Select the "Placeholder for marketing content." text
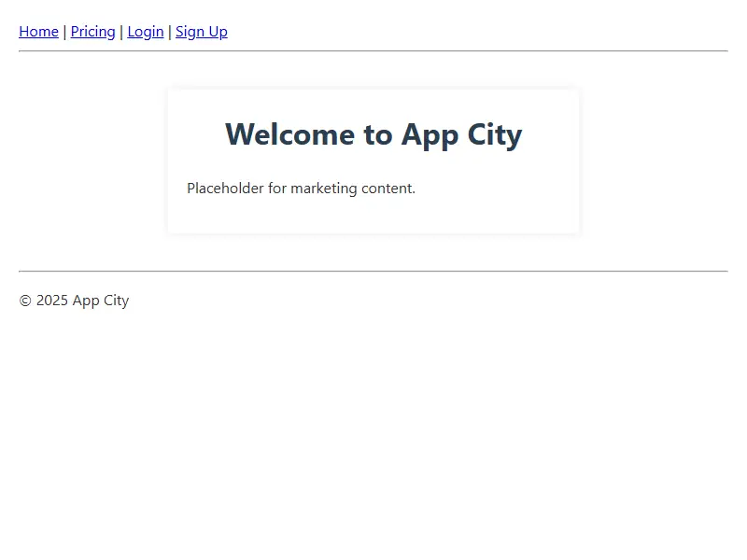The image size is (747, 560). 301,189
